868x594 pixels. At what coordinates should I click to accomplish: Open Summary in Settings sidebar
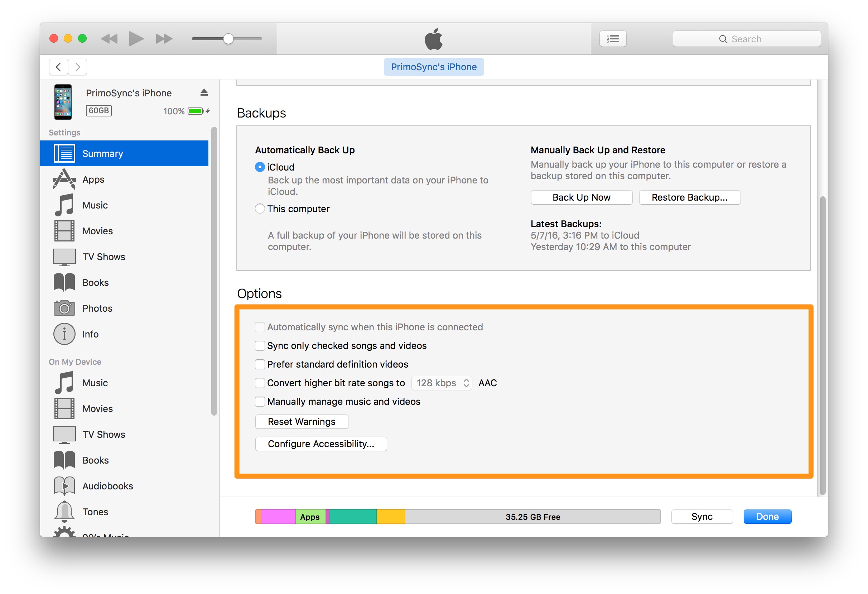(x=124, y=153)
